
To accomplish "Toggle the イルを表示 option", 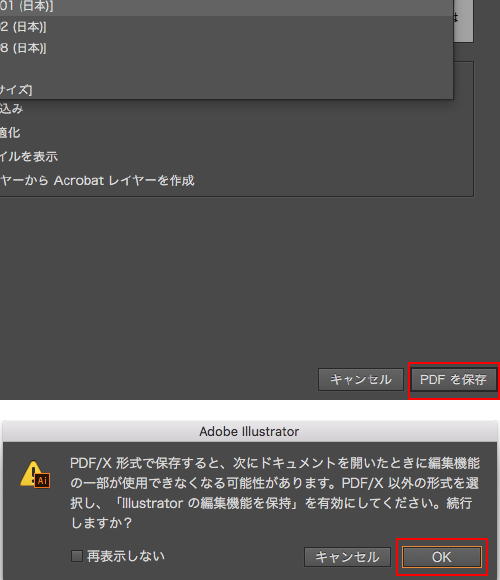I will tap(29, 156).
